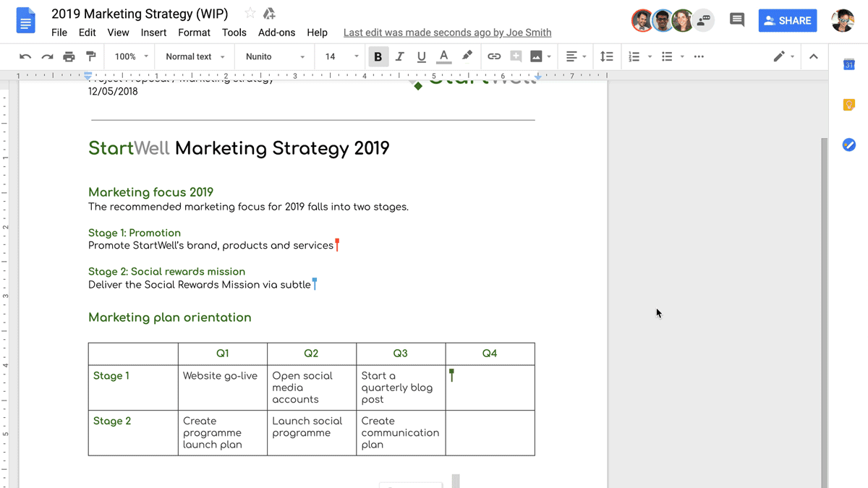Screen dimensions: 868x488
Task: Click the SHARE button
Action: [787, 20]
